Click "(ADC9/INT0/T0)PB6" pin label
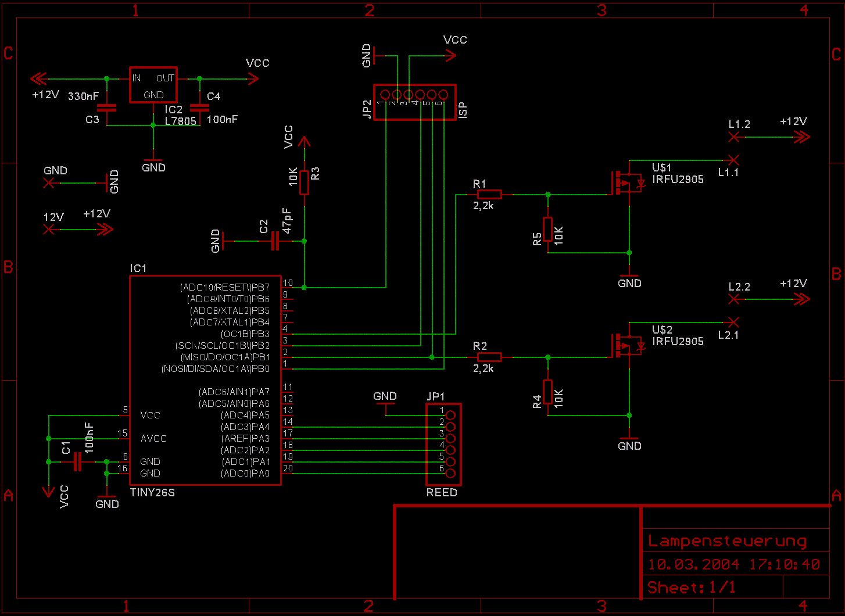 point(228,299)
